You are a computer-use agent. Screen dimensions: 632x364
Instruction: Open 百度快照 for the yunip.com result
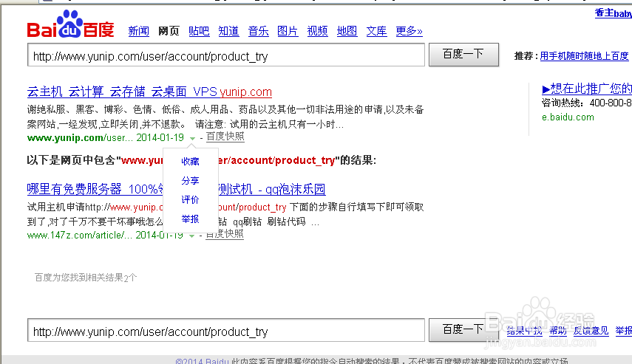point(225,137)
